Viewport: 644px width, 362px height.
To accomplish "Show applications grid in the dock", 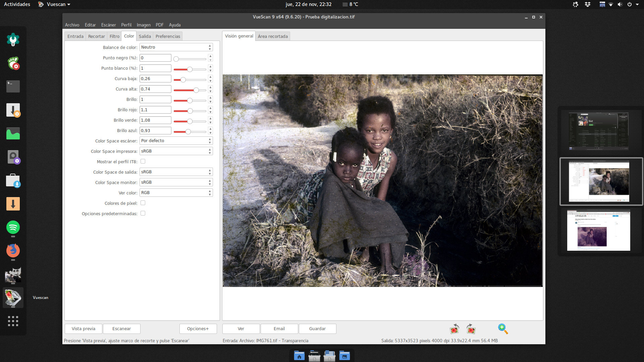I will [x=13, y=321].
